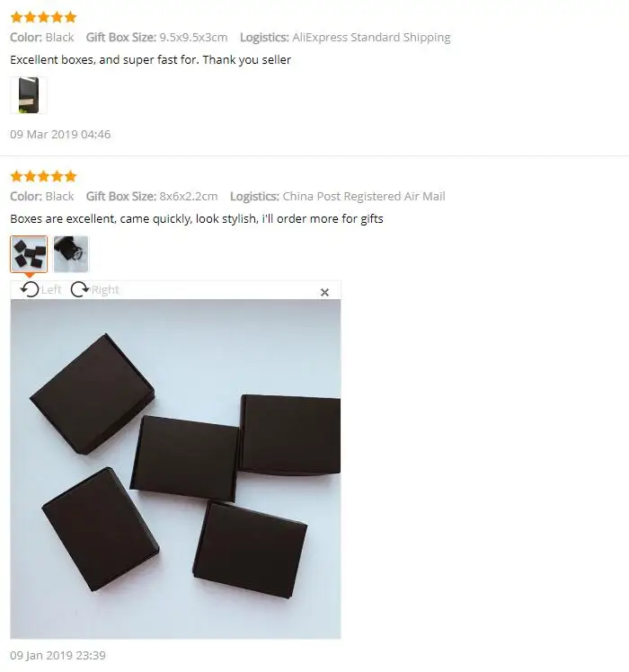Image resolution: width=629 pixels, height=672 pixels.
Task: Click the 9.5x9.5x3cm gift box size
Action: (193, 38)
